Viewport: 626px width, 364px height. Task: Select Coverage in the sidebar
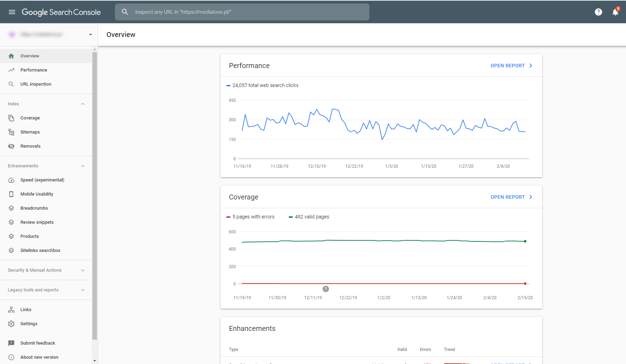tap(30, 118)
